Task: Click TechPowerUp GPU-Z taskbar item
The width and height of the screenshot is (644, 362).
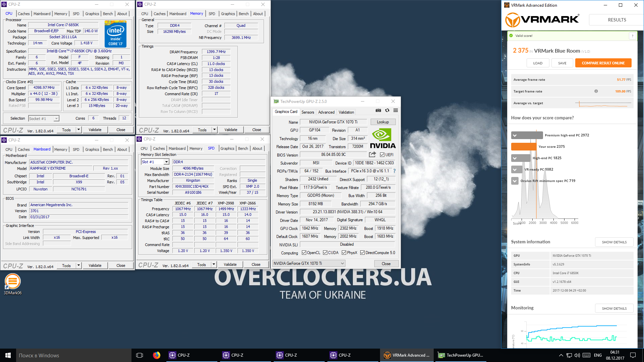Action: (x=461, y=355)
